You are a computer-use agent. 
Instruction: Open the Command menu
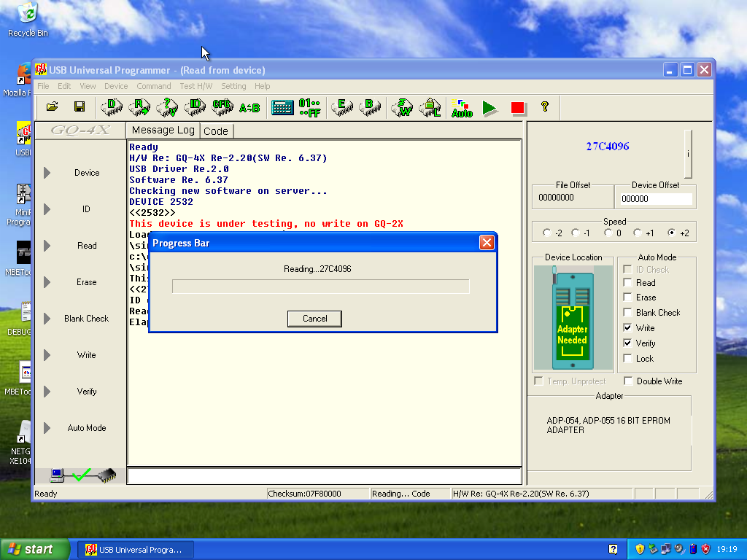153,86
